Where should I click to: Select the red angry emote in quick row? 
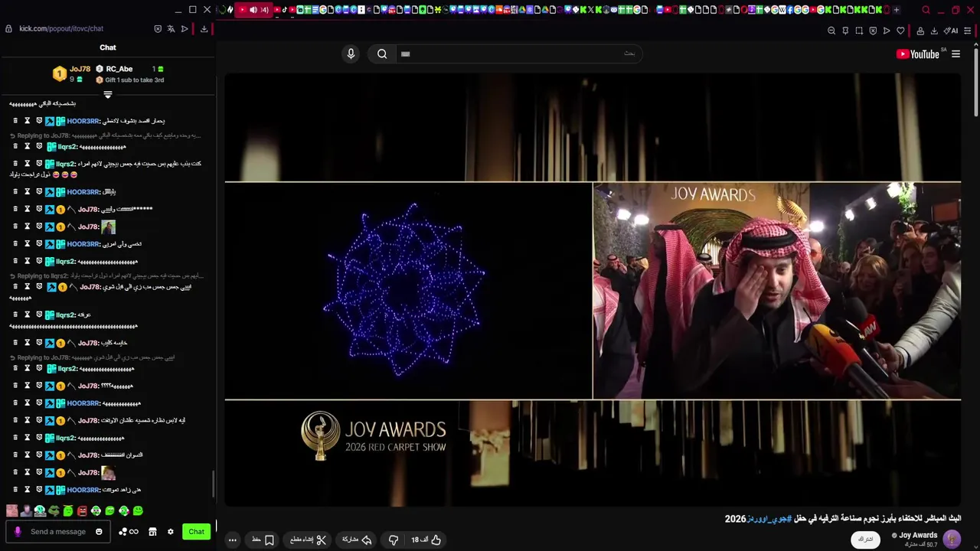[82, 510]
